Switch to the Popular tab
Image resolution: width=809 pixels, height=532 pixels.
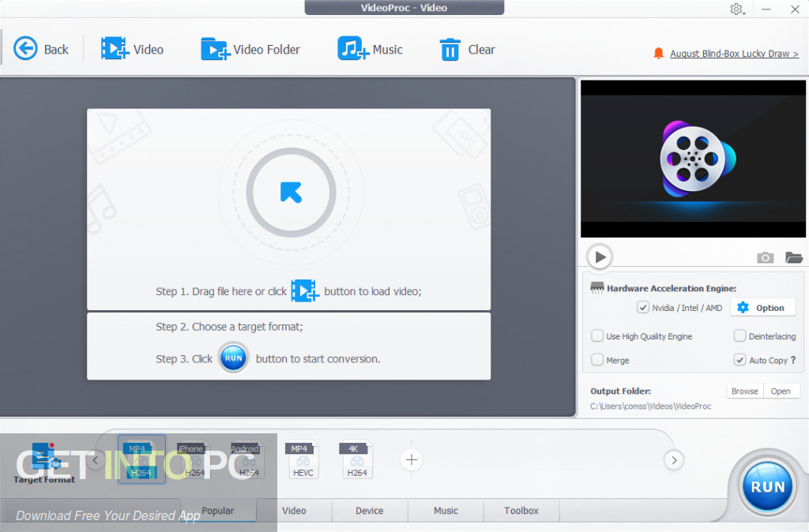pos(218,511)
